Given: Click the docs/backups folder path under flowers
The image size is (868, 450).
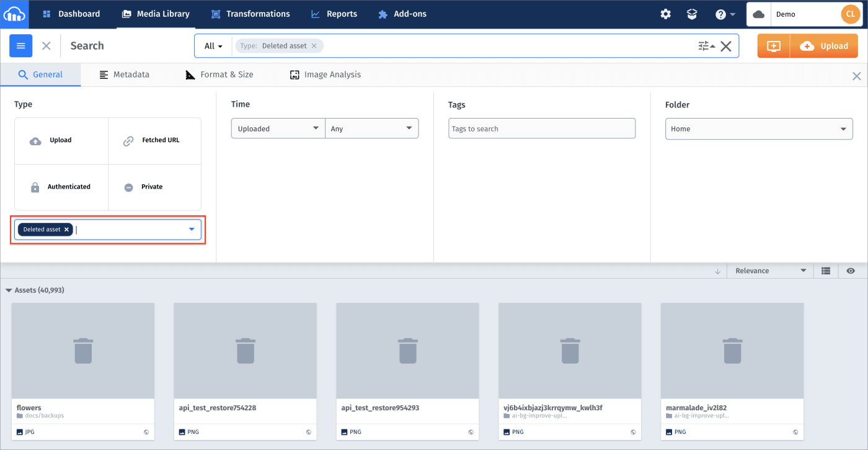Looking at the screenshot, I should [x=40, y=416].
